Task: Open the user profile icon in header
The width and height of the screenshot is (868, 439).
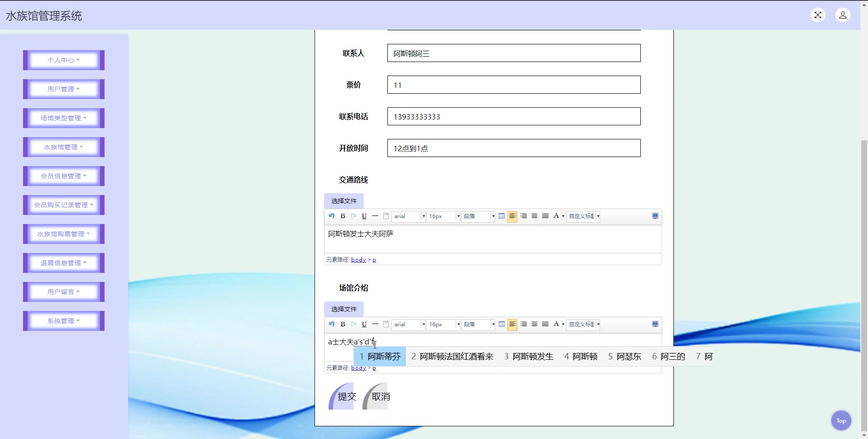Action: [843, 15]
